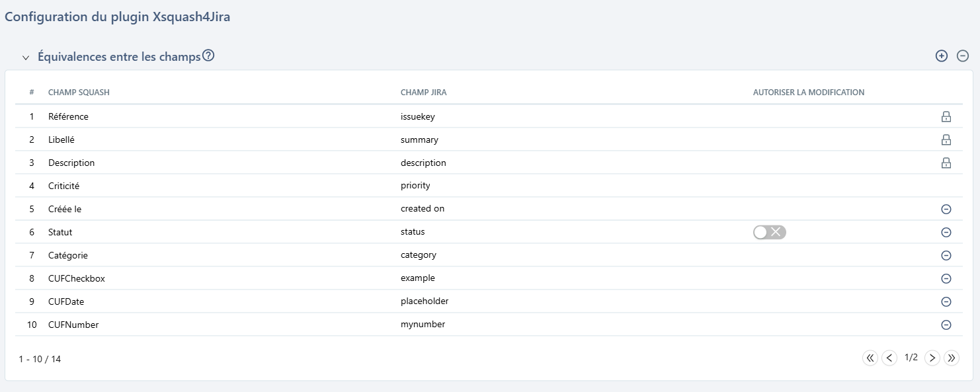The width and height of the screenshot is (980, 392).
Task: Select the created on Jira field cell
Action: tap(423, 208)
